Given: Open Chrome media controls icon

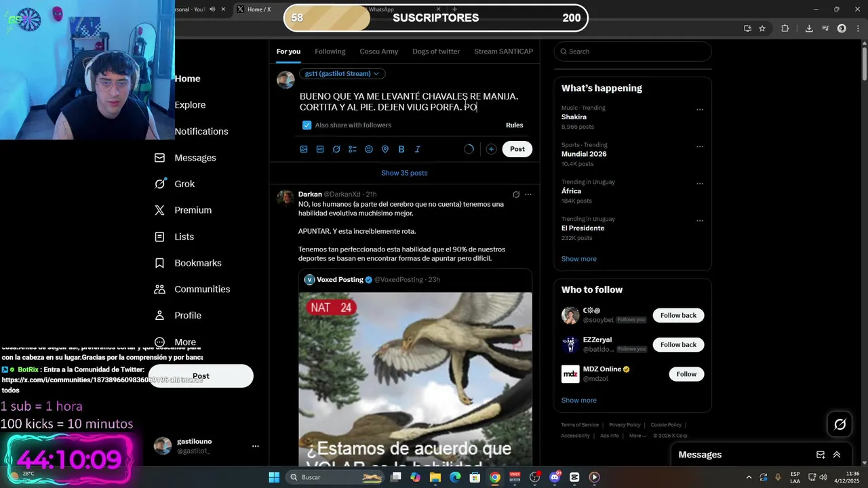Looking at the screenshot, I should pos(825,28).
